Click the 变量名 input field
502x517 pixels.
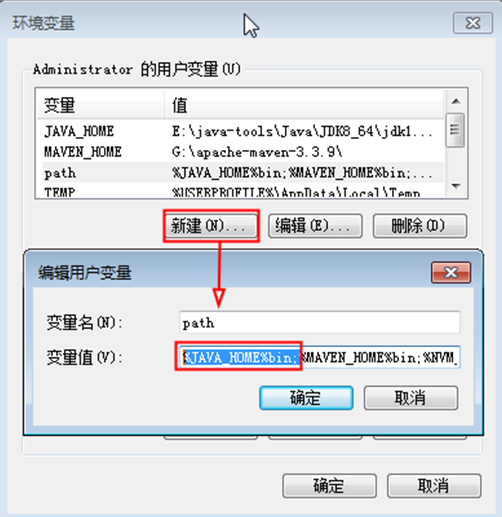click(320, 322)
